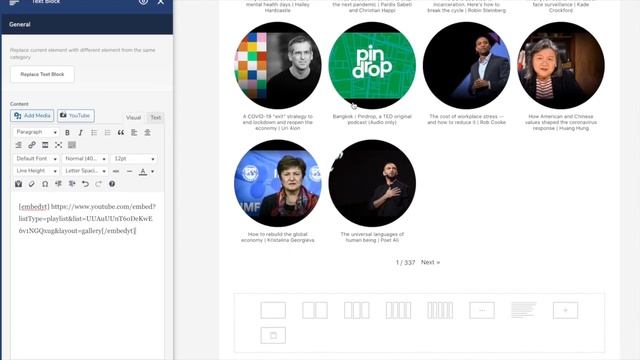Click the YouTube button

coord(76,116)
